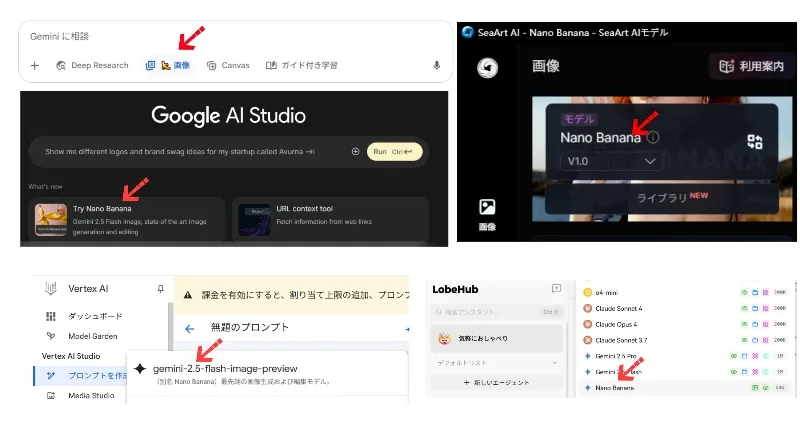Open the ライブラリ NEW button
Viewport: 800px width, 436px height.
662,198
